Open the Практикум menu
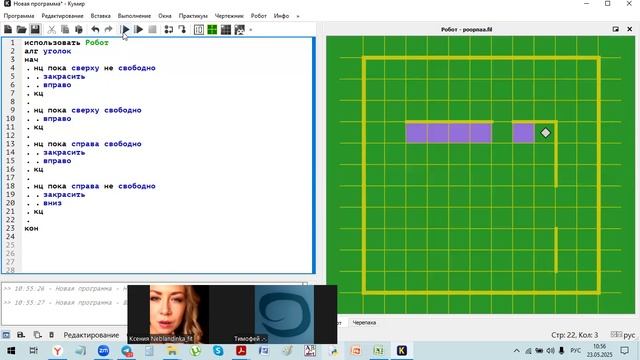This screenshot has height=360, width=640. (x=193, y=16)
